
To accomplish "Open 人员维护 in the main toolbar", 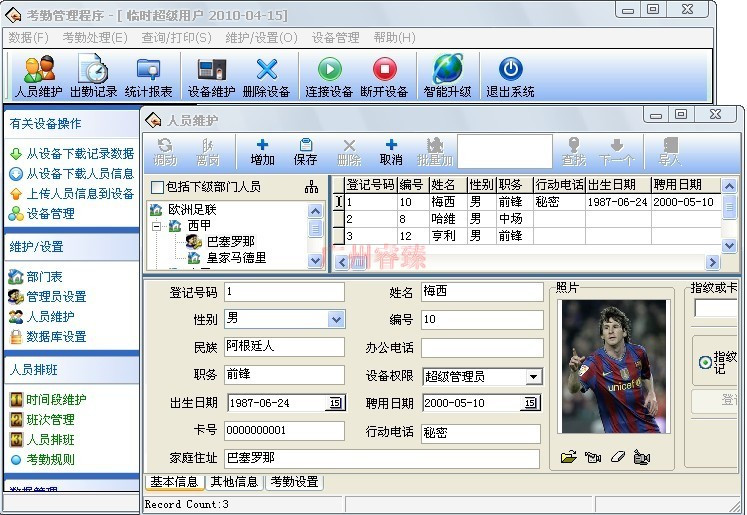I will coord(39,76).
